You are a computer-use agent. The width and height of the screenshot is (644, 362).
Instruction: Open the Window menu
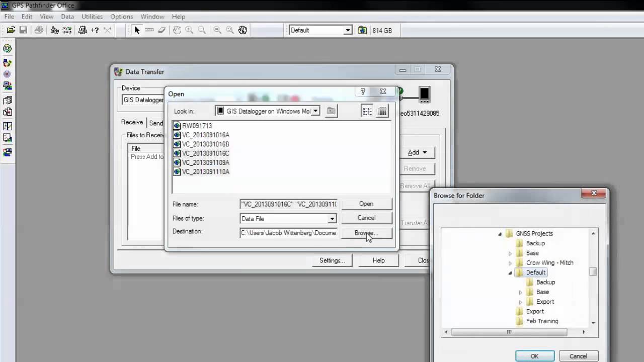tap(152, 17)
